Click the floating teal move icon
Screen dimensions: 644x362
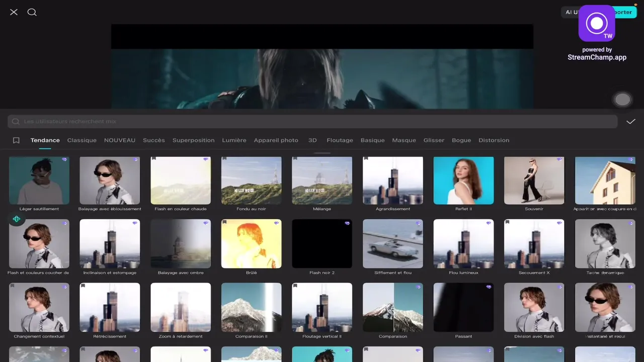point(17,219)
